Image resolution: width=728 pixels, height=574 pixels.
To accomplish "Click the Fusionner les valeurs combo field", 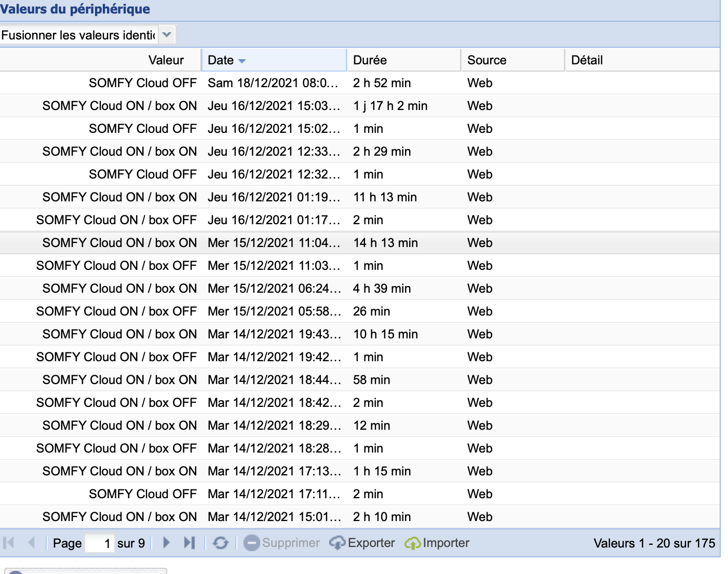I will pos(79,35).
